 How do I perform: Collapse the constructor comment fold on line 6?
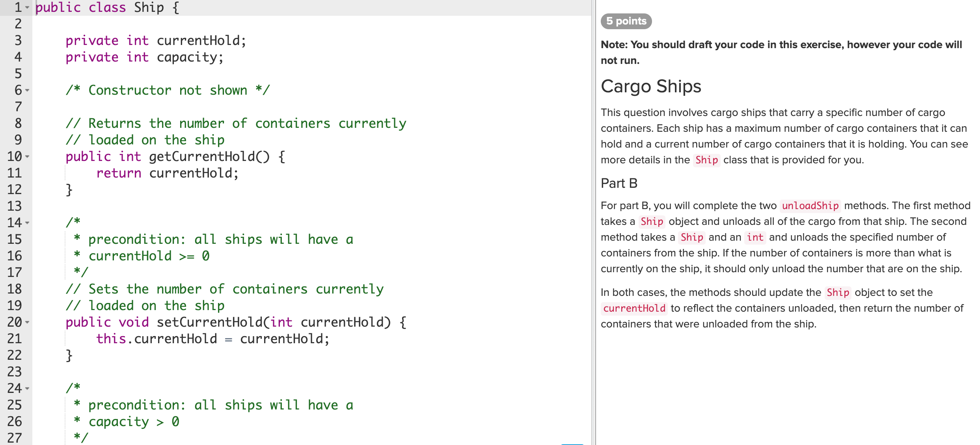pyautogui.click(x=27, y=90)
